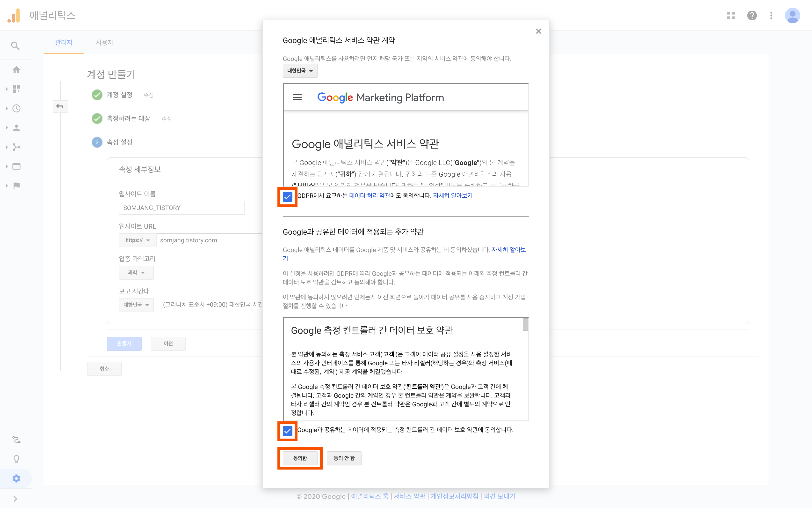The width and height of the screenshot is (812, 508).
Task: Open the Admin gear icon in sidebar
Action: click(16, 478)
